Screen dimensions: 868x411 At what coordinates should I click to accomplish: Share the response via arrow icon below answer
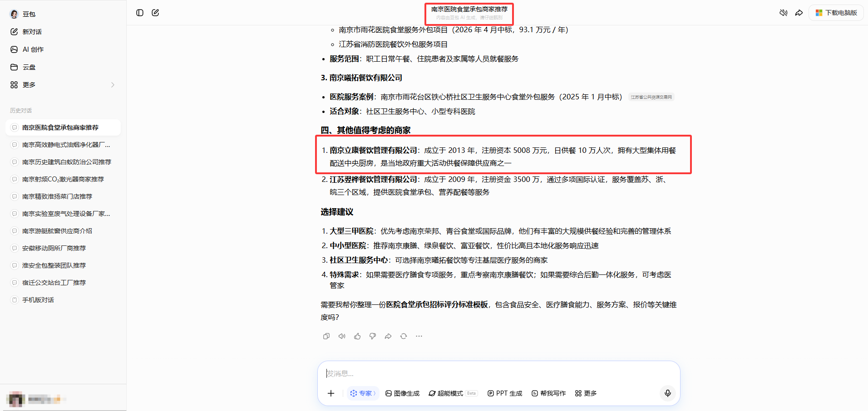[x=388, y=336]
